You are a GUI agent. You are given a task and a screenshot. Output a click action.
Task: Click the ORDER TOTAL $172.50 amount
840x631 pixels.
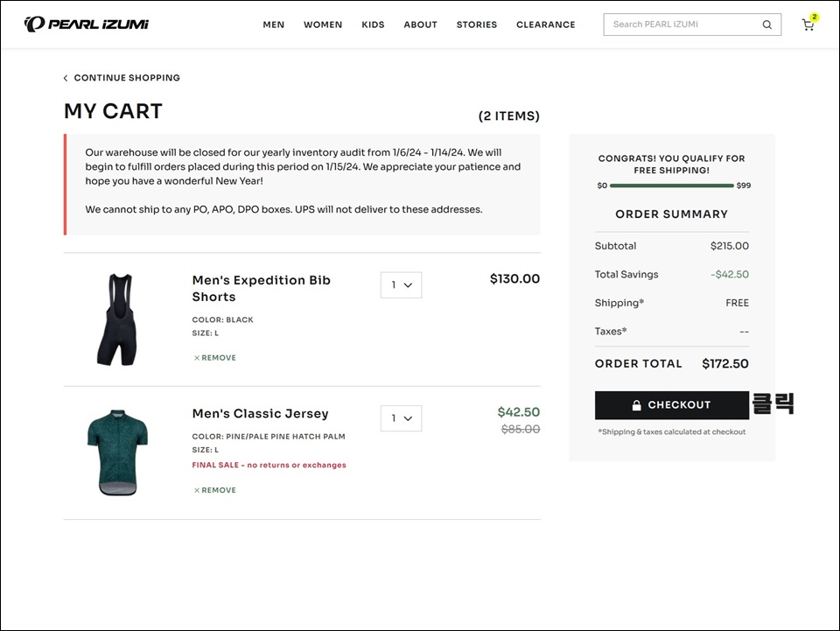[725, 364]
